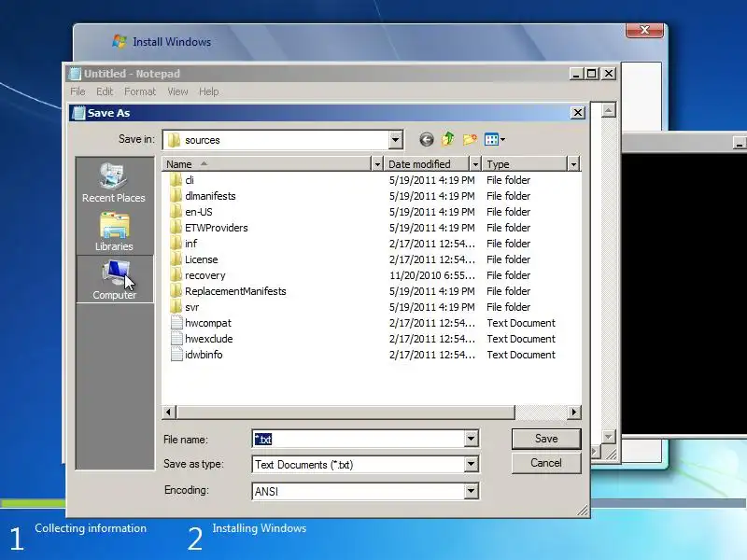
Task: Click into the File name text field
Action: (359, 439)
